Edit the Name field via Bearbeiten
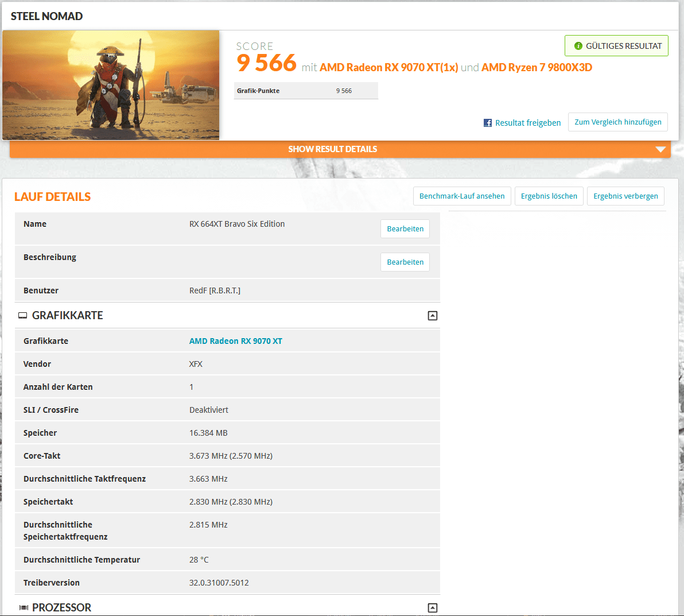Screen dimensions: 684x616 [405, 228]
